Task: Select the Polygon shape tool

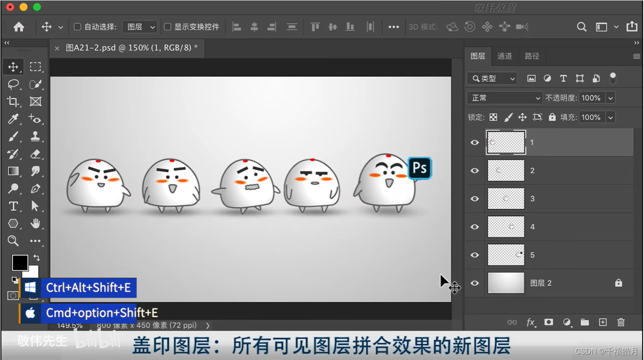Action: point(13,224)
